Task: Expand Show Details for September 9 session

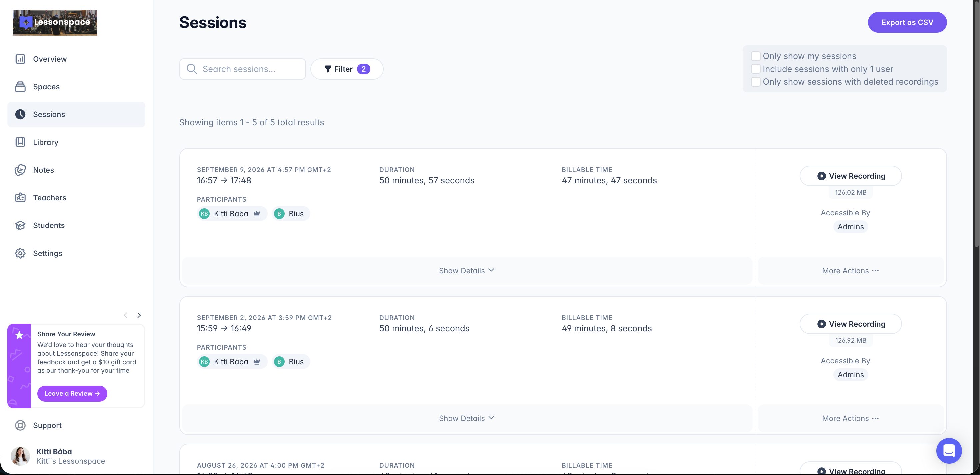Action: click(467, 271)
